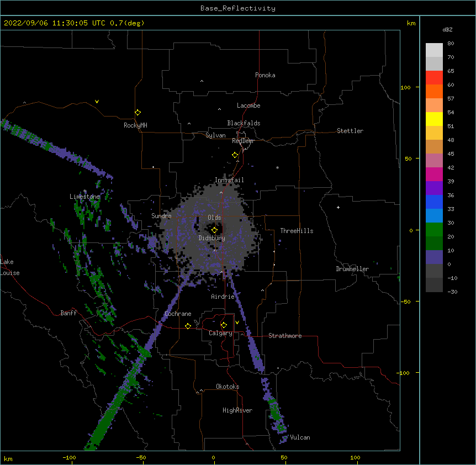Click the Cochrane town label
Image resolution: width=476 pixels, height=465 pixels.
coord(178,314)
